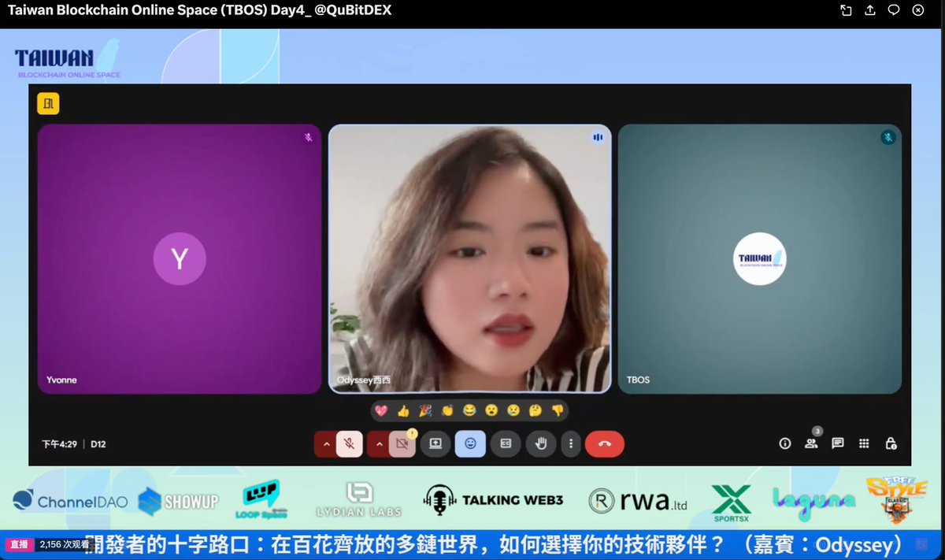Image resolution: width=945 pixels, height=560 pixels.
Task: Click TBOS tile muted microphone indicator
Action: [x=888, y=137]
